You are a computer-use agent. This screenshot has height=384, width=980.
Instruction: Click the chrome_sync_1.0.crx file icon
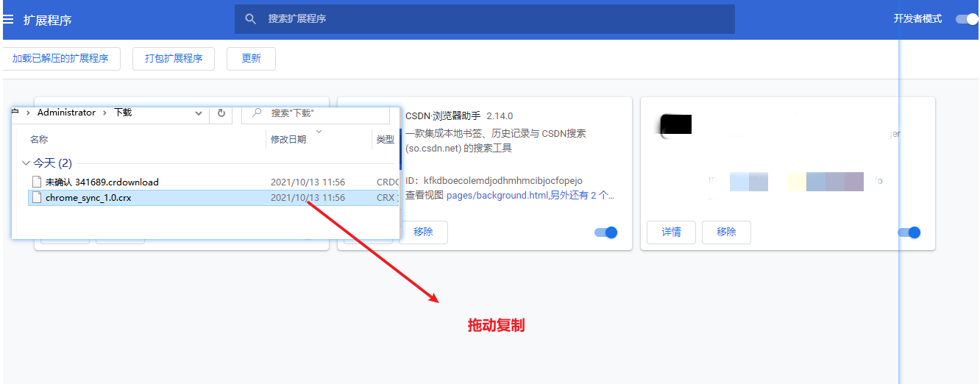coord(37,198)
